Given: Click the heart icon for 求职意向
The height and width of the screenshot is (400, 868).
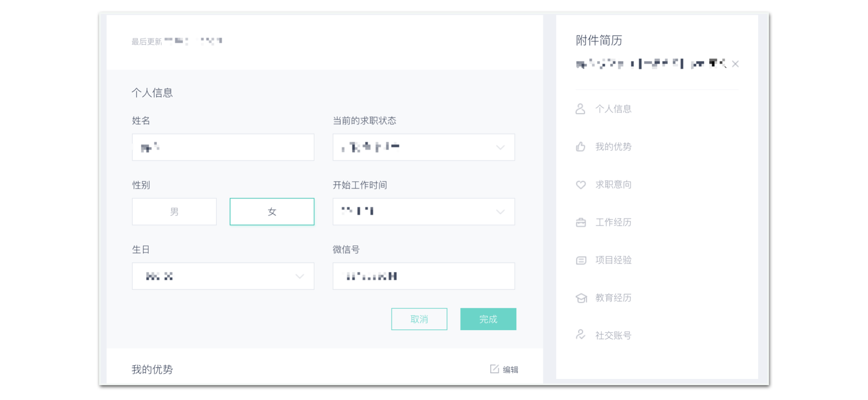Looking at the screenshot, I should coord(580,185).
